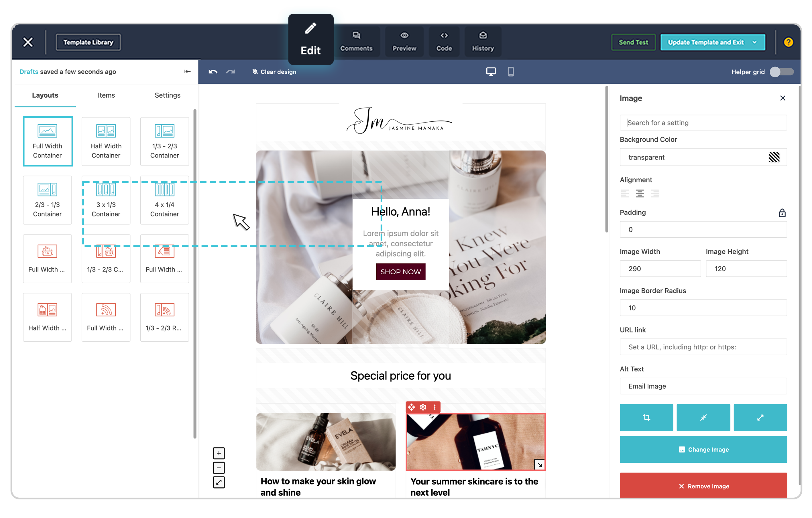Image resolution: width=812 pixels, height=518 pixels.
Task: Select the left alignment option
Action: click(x=625, y=194)
